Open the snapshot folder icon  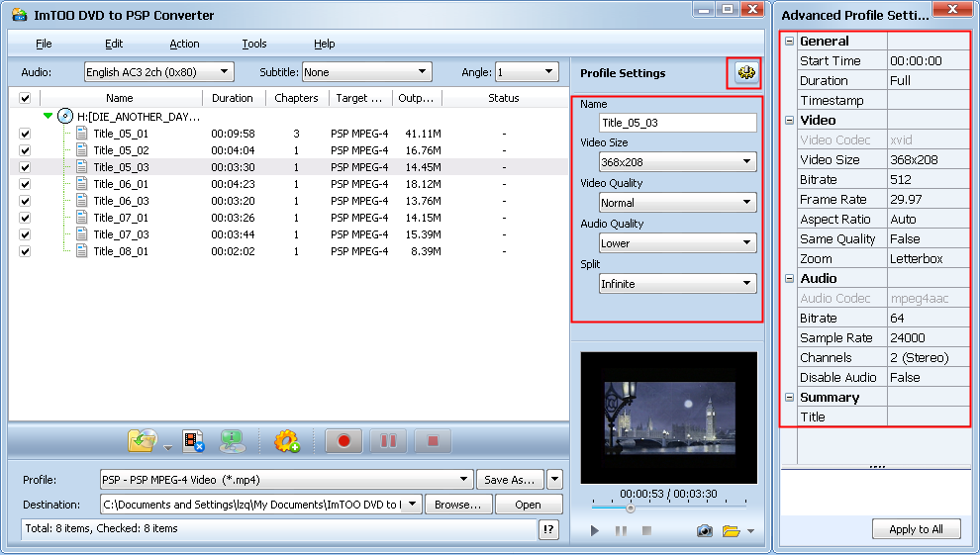[731, 530]
